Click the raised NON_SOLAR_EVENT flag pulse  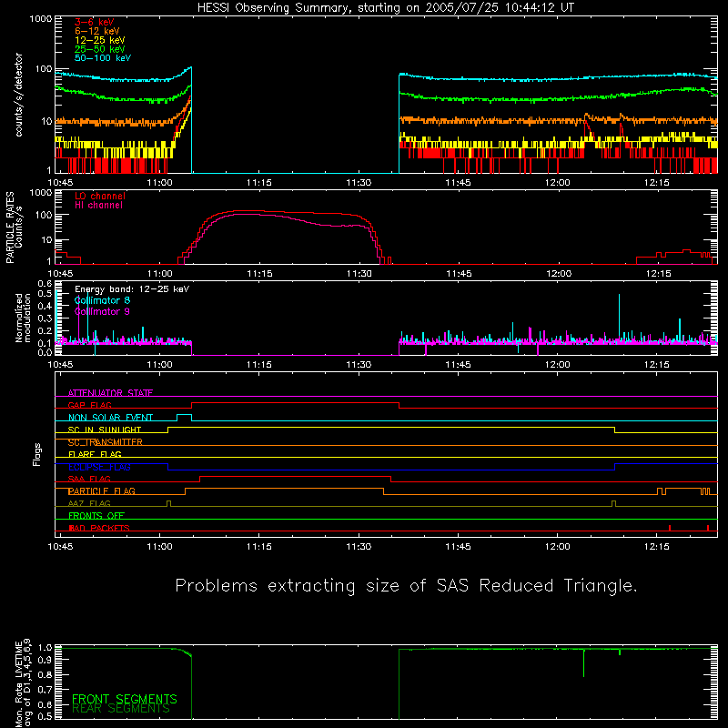[x=185, y=417]
